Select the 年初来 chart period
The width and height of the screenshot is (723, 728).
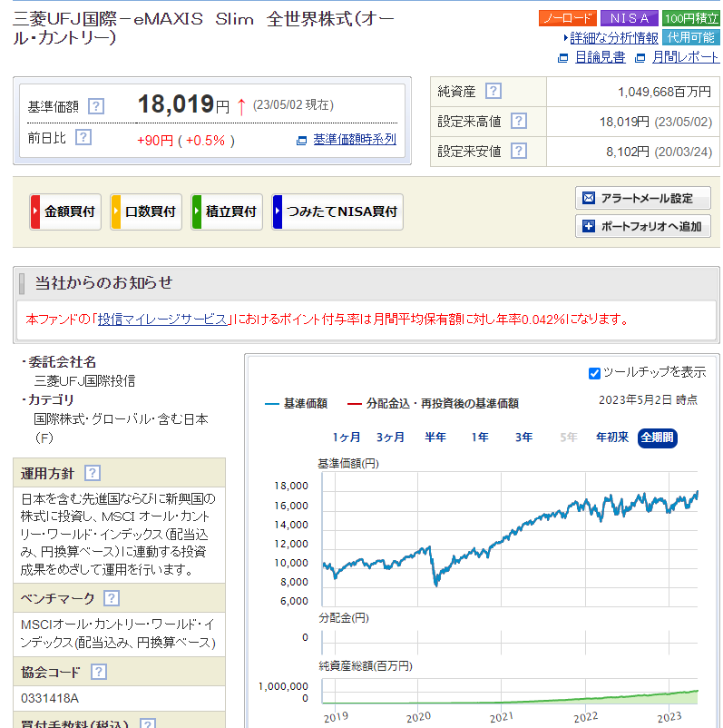[612, 438]
